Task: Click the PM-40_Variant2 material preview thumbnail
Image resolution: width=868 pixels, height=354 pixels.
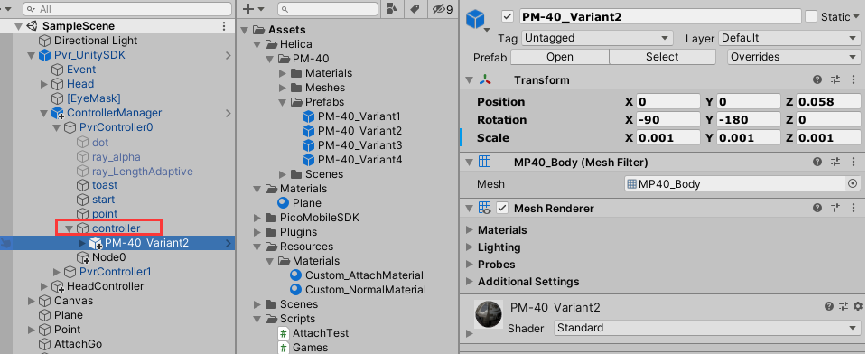Action: click(489, 313)
